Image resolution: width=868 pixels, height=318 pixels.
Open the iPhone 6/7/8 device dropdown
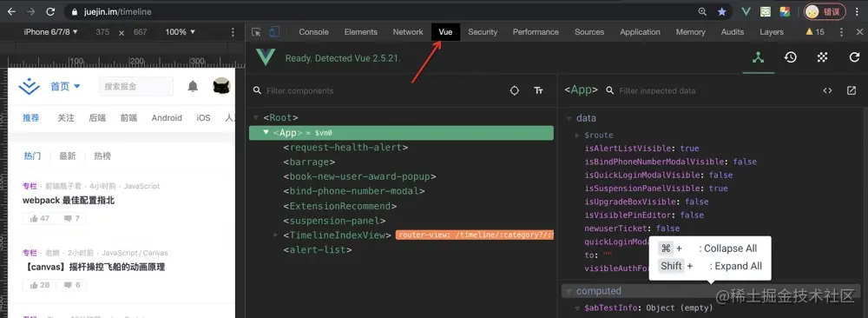[51, 32]
